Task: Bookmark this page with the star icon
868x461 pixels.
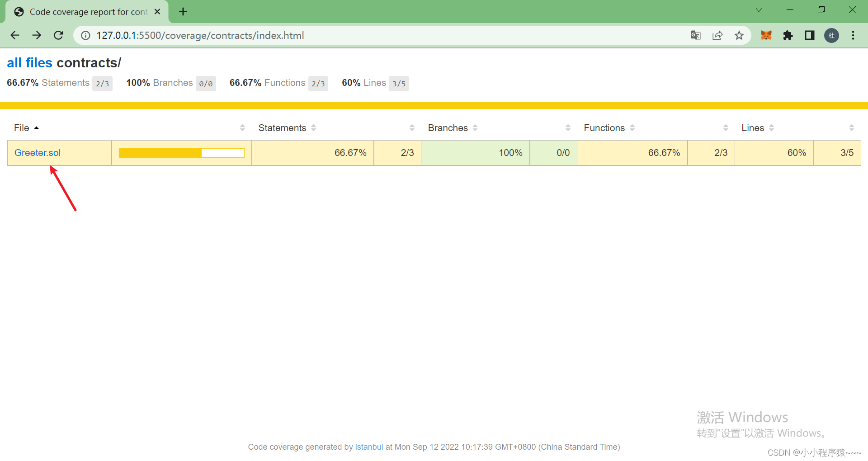Action: click(x=739, y=35)
